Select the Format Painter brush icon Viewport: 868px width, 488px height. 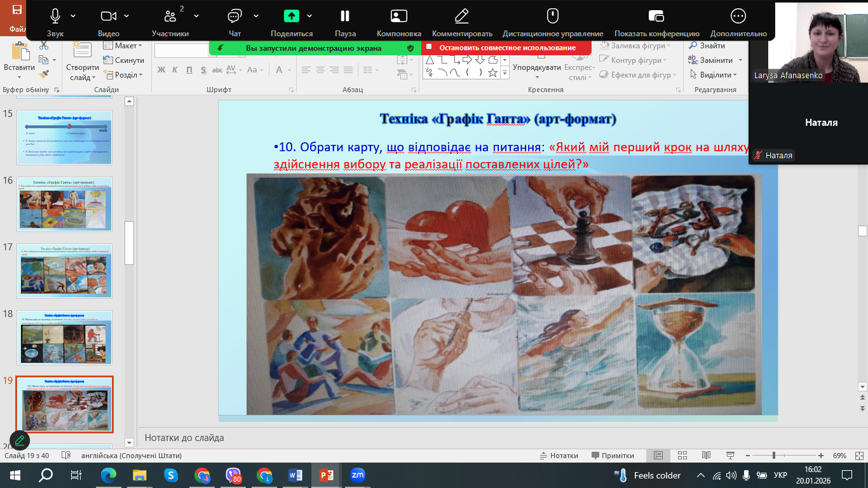(43, 74)
